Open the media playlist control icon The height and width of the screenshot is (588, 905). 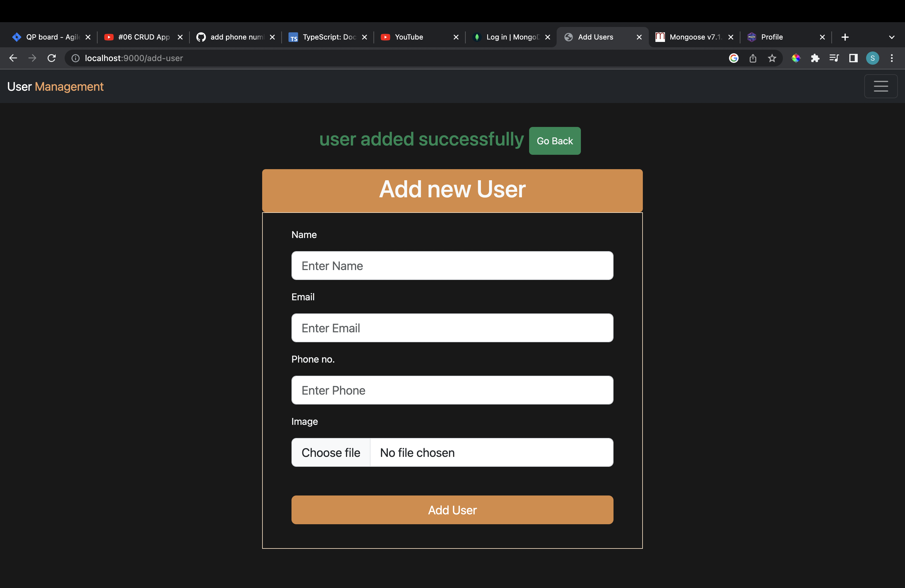(834, 58)
